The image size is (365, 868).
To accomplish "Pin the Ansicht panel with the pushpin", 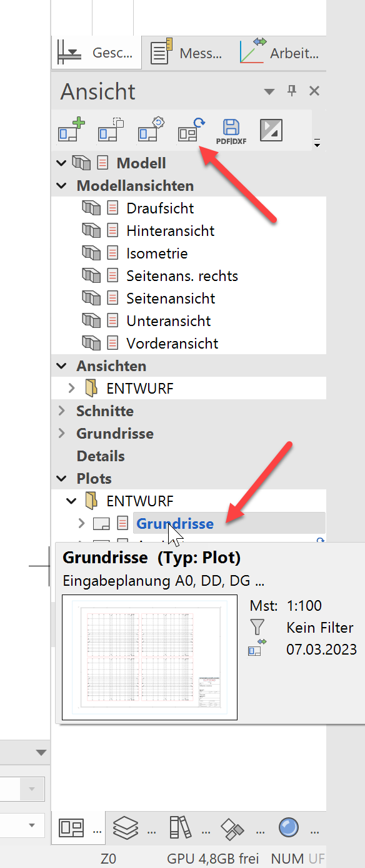I will [x=292, y=91].
